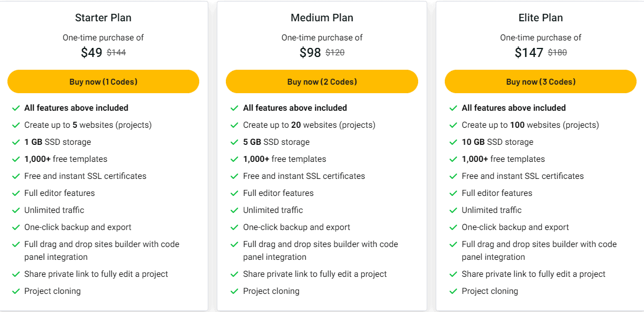Select the check next to Free and instant SSL certificates in Elite Plan
The width and height of the screenshot is (644, 312).
click(x=453, y=176)
